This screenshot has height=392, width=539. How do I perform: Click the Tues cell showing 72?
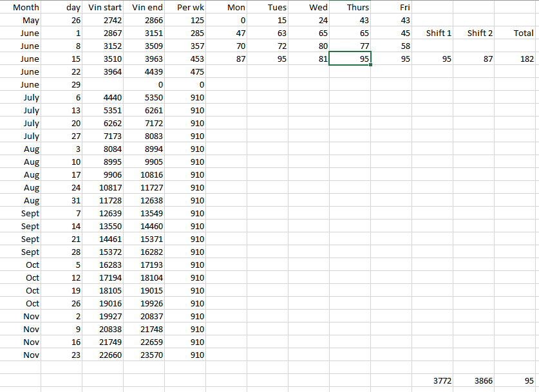[x=268, y=46]
